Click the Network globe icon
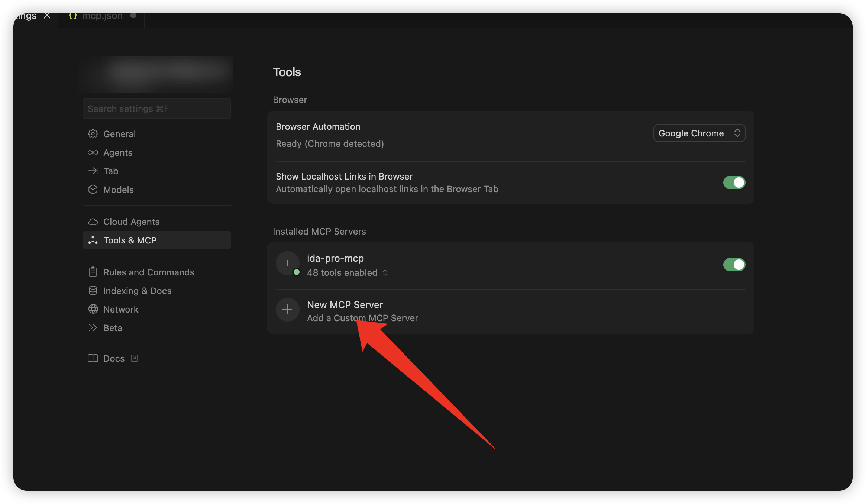Viewport: 866px width, 504px height. point(93,309)
